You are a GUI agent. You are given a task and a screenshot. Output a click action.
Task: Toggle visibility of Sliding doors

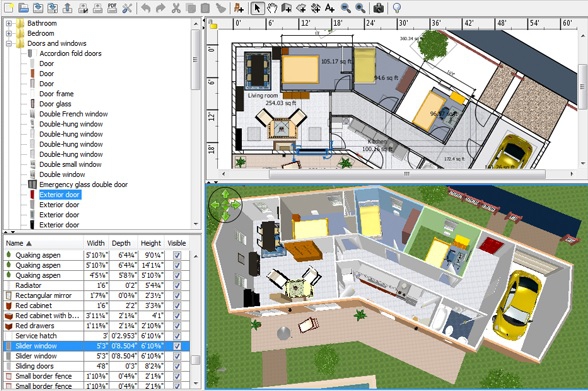pyautogui.click(x=177, y=366)
